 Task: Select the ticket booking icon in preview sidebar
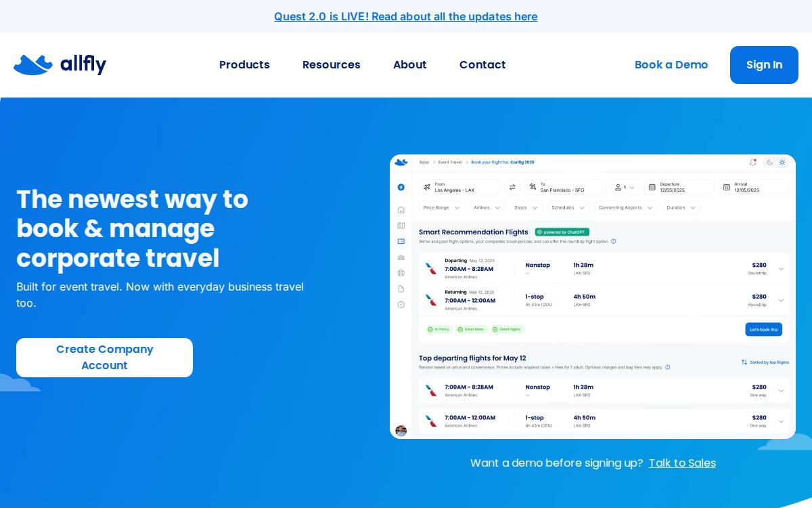click(x=401, y=241)
